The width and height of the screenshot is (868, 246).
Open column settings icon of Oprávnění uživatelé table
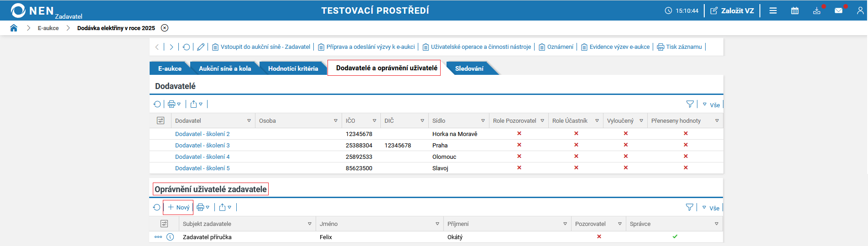coord(164,224)
